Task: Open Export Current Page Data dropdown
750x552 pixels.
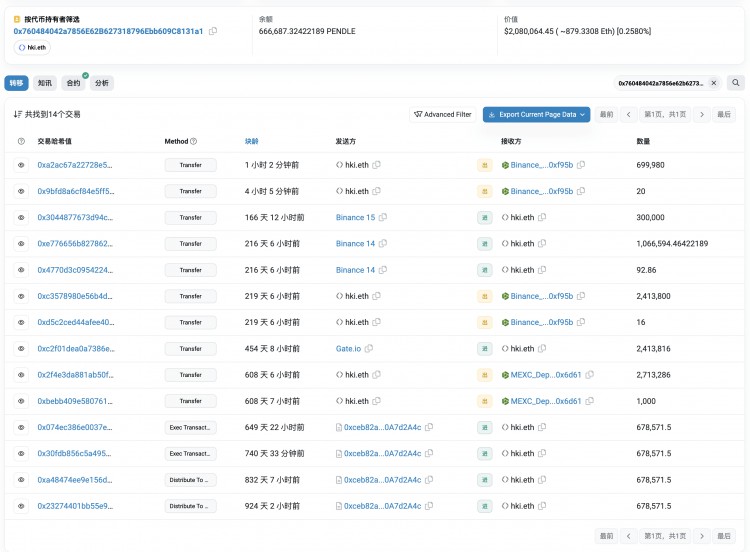Action: (536, 114)
